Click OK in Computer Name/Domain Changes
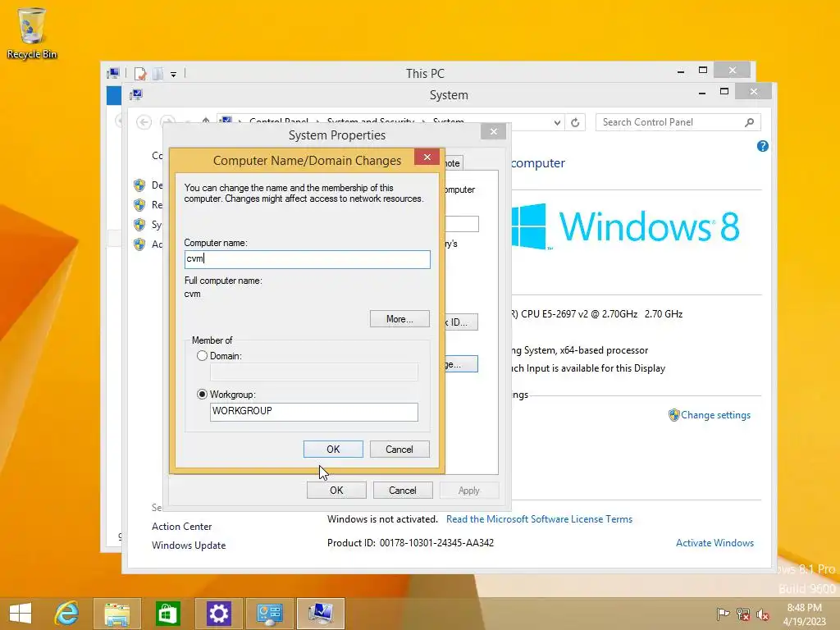This screenshot has height=630, width=840. [x=333, y=449]
